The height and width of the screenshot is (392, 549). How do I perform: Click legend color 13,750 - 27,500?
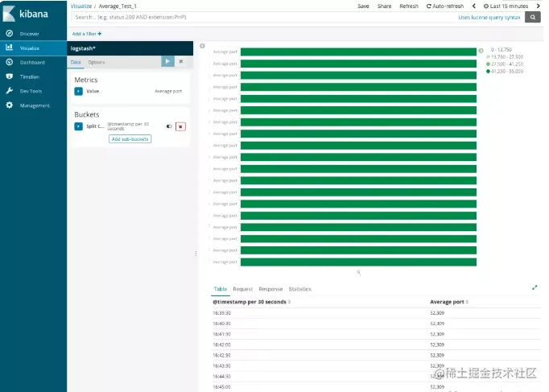point(505,56)
